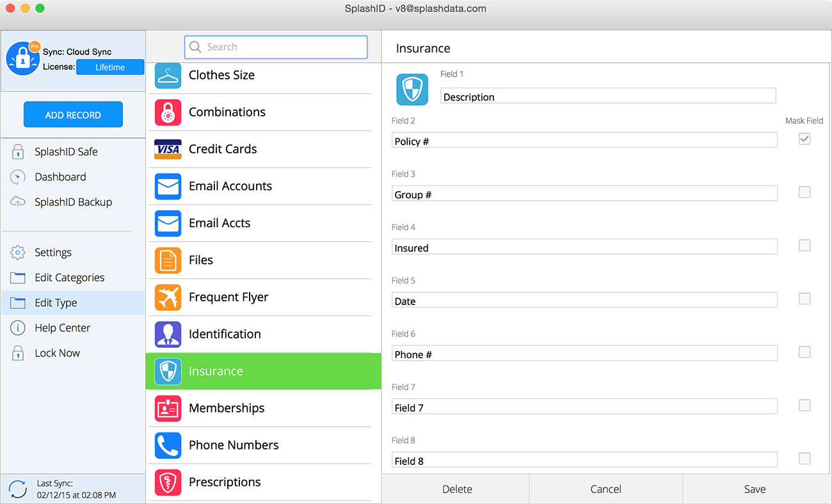This screenshot has width=832, height=504.
Task: Click the Edit Categories folder icon
Action: (18, 278)
